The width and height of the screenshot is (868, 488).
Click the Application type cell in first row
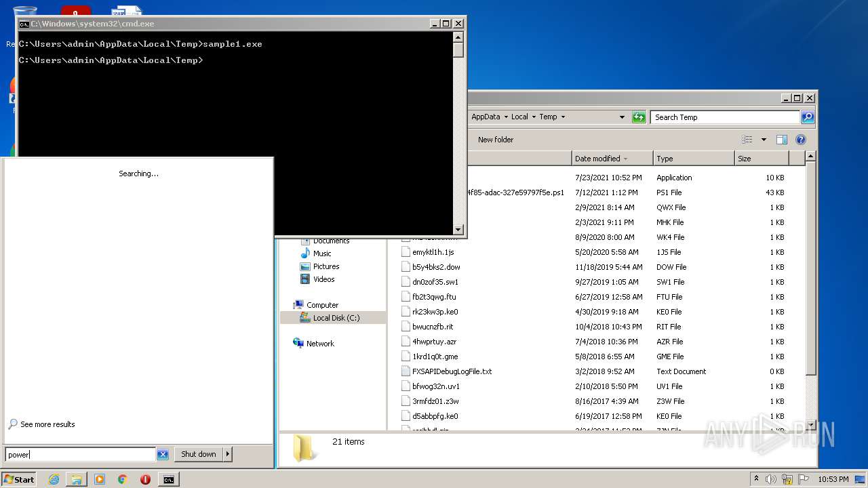tap(674, 178)
